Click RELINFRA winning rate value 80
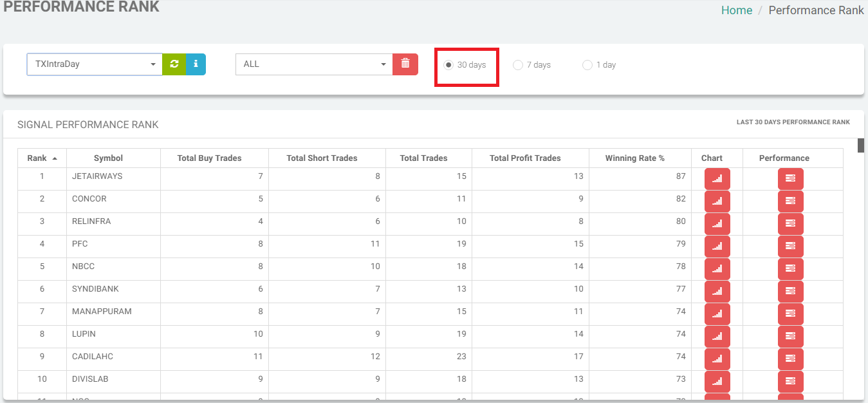Screen dimensions: 868x403 click(681, 221)
